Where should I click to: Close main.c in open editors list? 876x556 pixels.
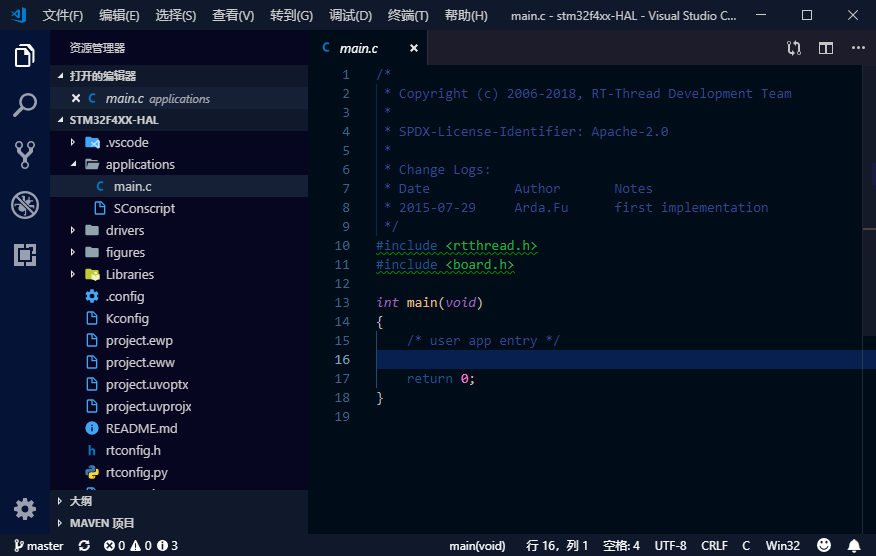tap(76, 98)
